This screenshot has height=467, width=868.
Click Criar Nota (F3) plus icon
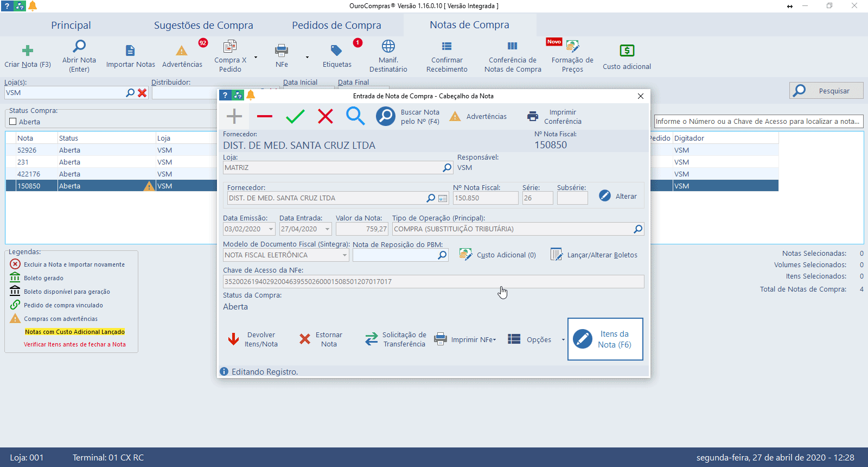pyautogui.click(x=28, y=51)
